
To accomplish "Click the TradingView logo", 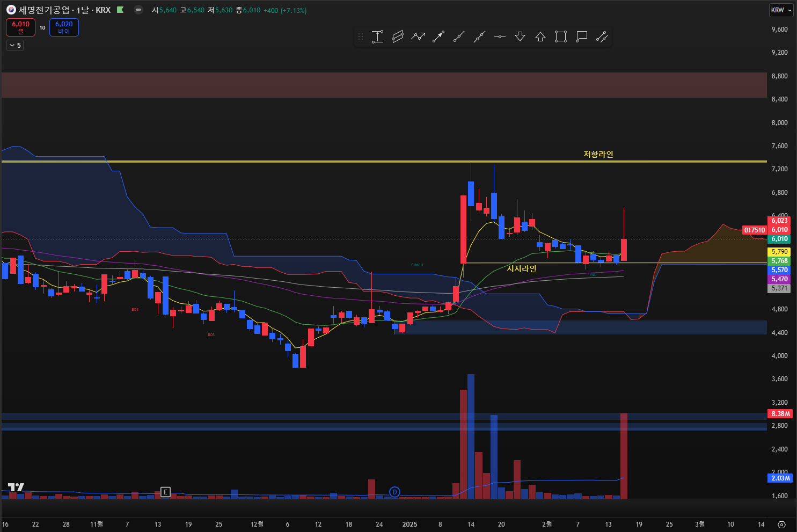I will coord(16,487).
